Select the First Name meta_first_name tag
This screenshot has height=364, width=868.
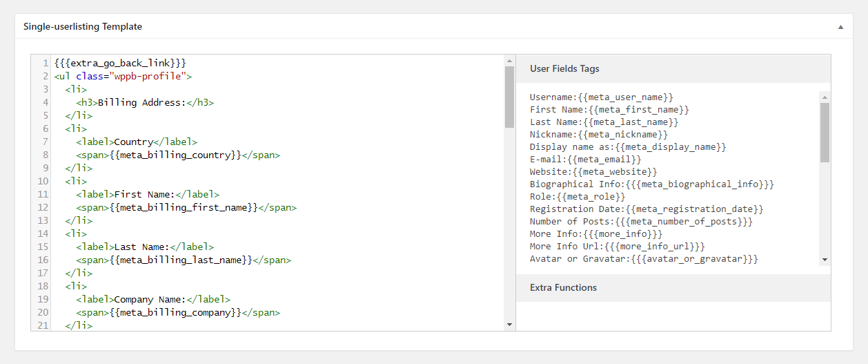[610, 110]
